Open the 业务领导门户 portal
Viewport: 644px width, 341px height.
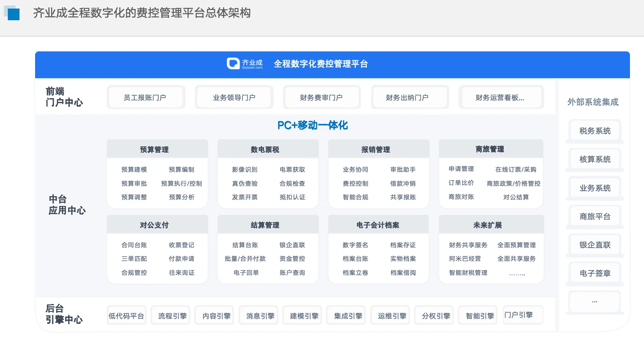234,98
